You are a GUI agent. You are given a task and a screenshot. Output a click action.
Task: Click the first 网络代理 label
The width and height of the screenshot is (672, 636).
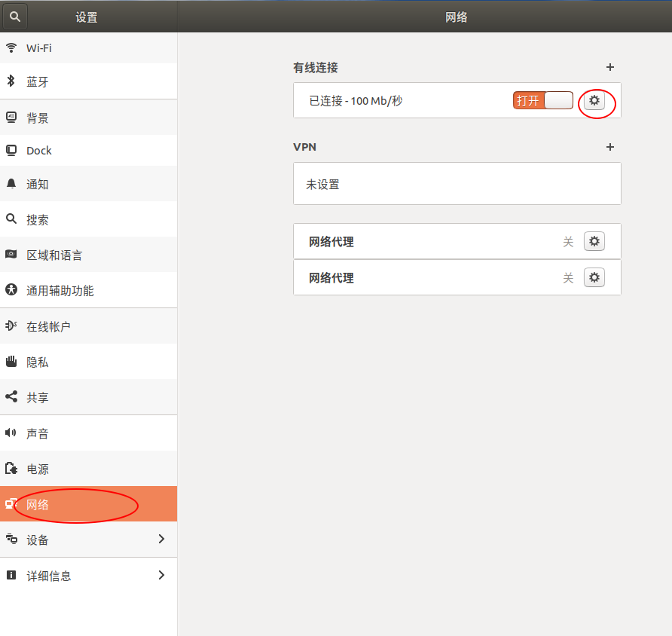331,241
